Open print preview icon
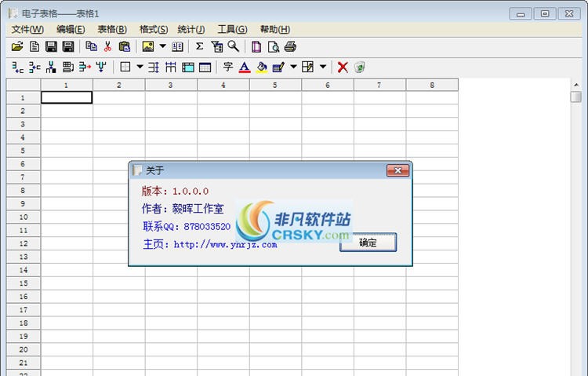588x376 pixels. pyautogui.click(x=274, y=46)
